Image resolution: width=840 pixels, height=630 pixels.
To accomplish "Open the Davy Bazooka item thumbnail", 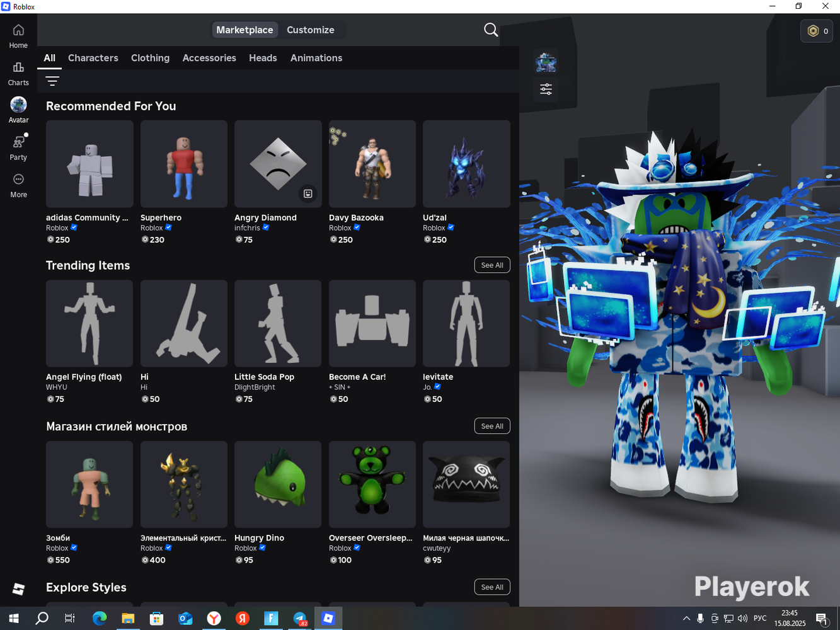I will coord(372,164).
